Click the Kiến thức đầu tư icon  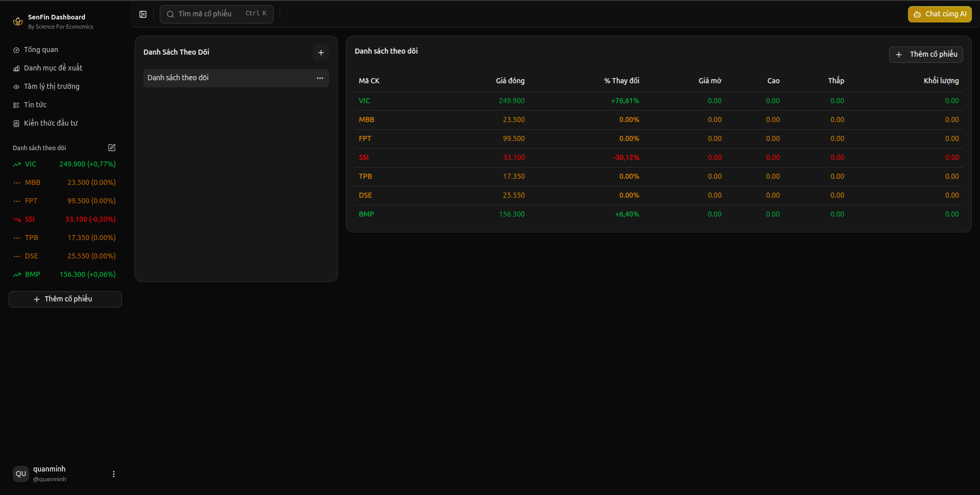pos(16,124)
